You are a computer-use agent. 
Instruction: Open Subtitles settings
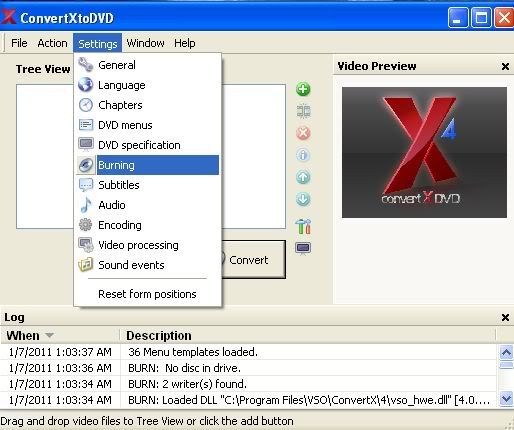coord(148,185)
